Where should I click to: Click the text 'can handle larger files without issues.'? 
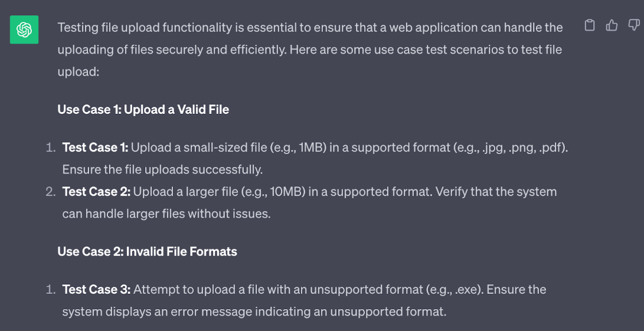click(x=166, y=214)
